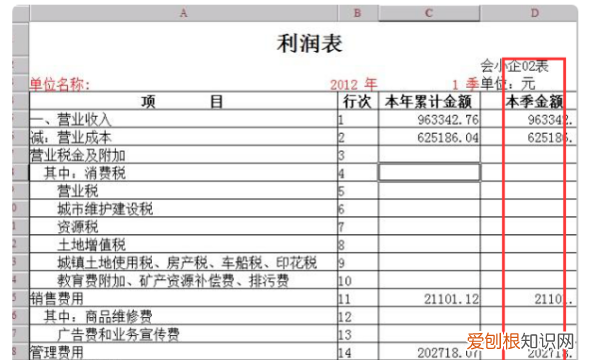Click the 行次 cell with number 12
The width and height of the screenshot is (600, 360).
(358, 316)
